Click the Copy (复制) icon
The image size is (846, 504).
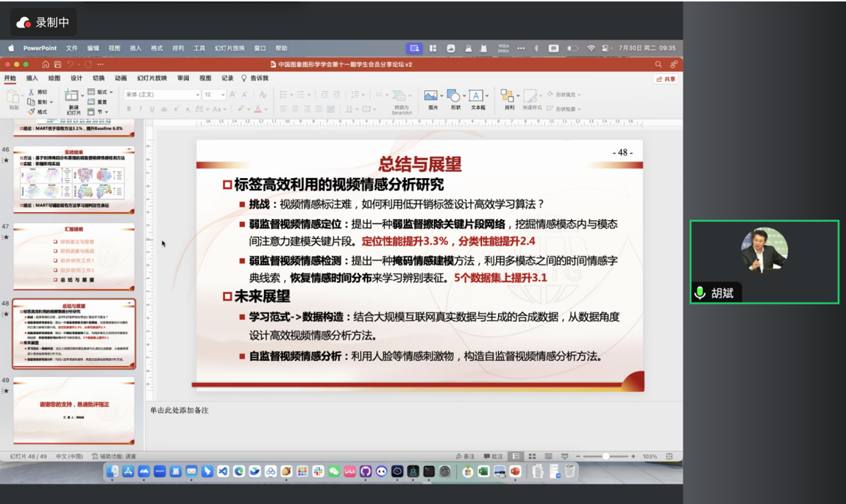point(31,102)
